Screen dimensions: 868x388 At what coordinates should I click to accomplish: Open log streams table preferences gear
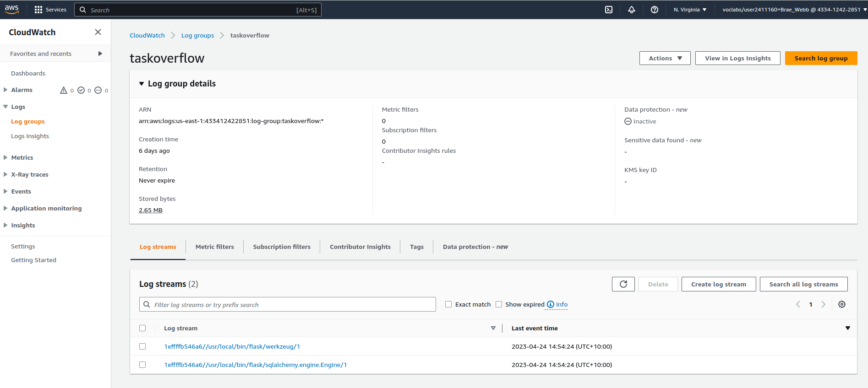pos(842,304)
